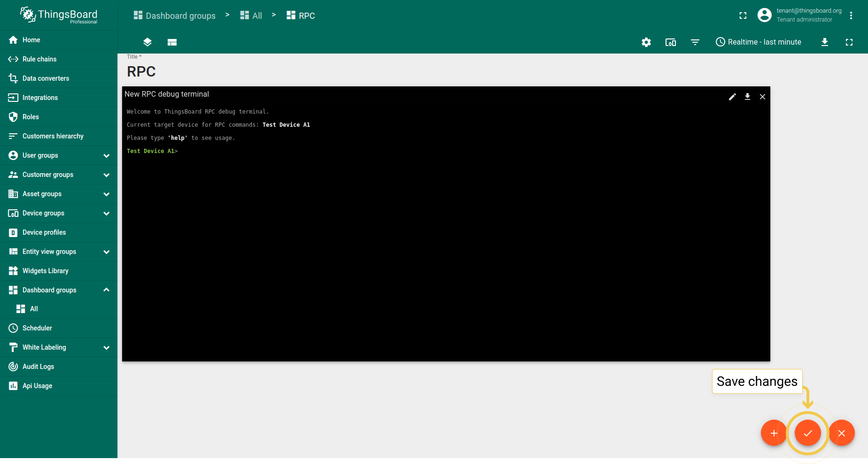The height and width of the screenshot is (475, 868).
Task: Expand the User groups menu
Action: click(106, 155)
